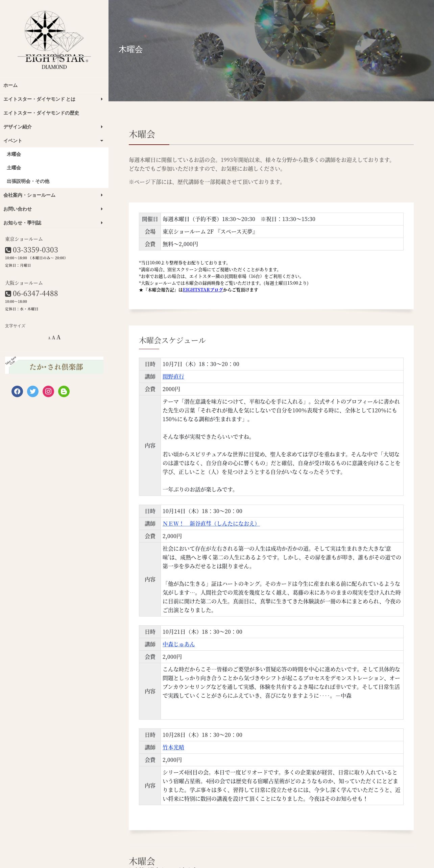Expand the お問い合わせ submenu arrow
The width and height of the screenshot is (434, 868).
tap(102, 209)
